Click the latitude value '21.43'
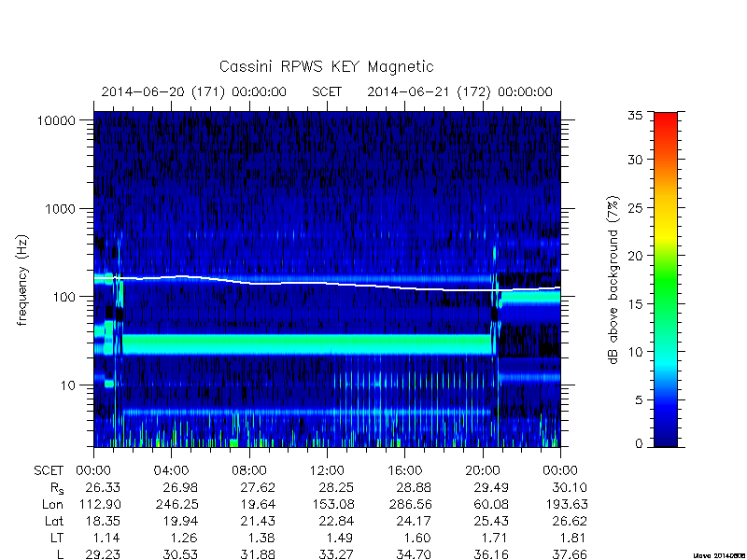Viewport: 747px width, 560px height. click(258, 521)
